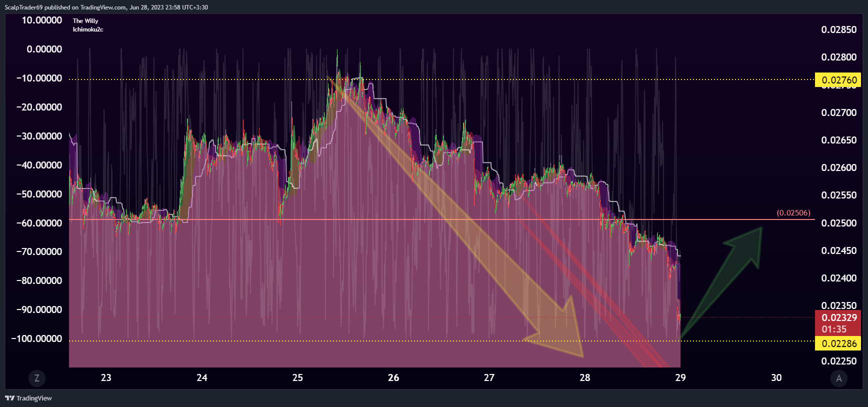Click the 0.02450 price scale value
Viewport: 868px width, 407px height.
point(839,250)
